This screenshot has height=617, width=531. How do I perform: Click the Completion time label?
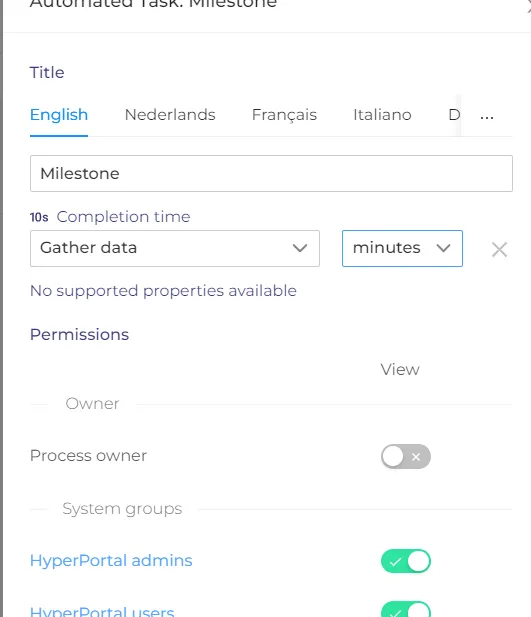pos(123,217)
